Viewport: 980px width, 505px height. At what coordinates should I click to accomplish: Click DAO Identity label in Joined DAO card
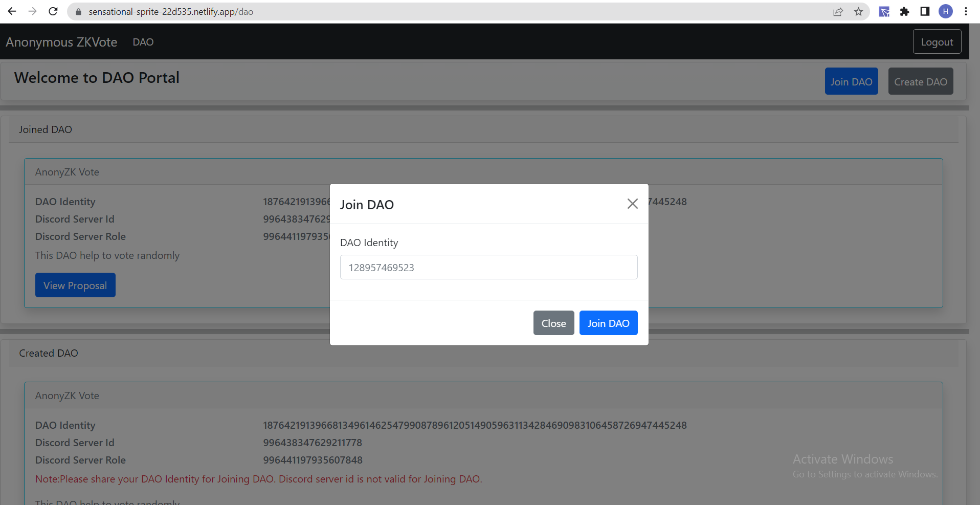(x=65, y=202)
